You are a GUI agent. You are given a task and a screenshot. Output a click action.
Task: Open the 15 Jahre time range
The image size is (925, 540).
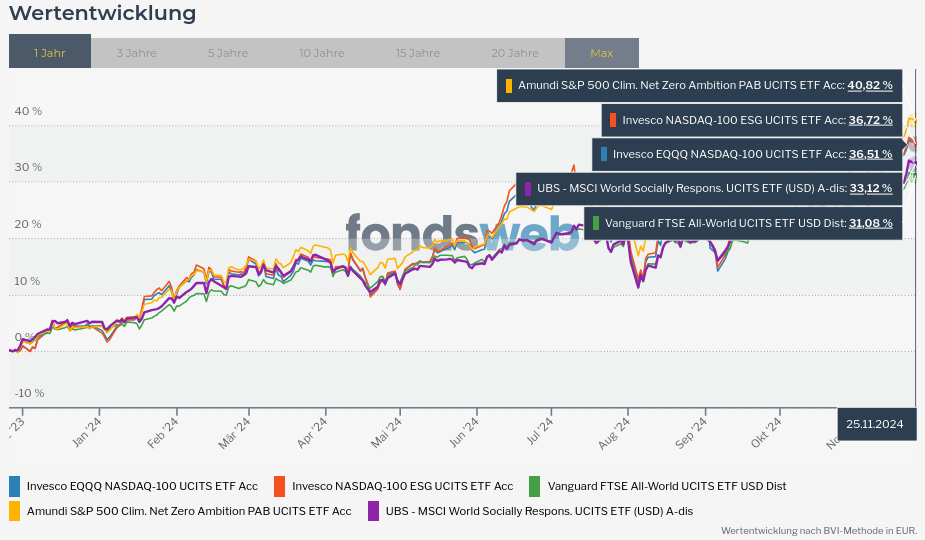pos(417,53)
